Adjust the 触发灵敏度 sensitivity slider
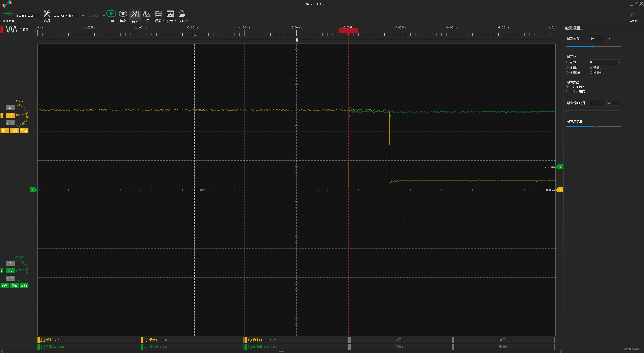 [595, 127]
